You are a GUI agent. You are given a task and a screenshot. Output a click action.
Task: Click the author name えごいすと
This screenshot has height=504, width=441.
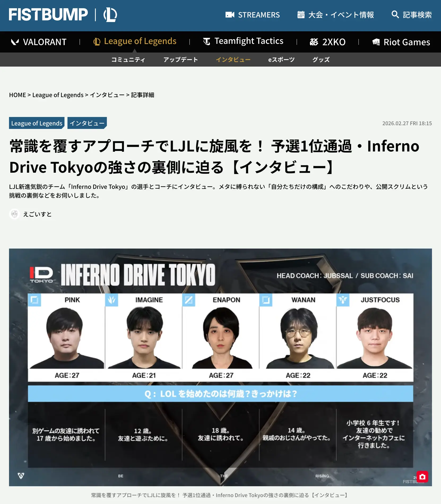point(37,214)
